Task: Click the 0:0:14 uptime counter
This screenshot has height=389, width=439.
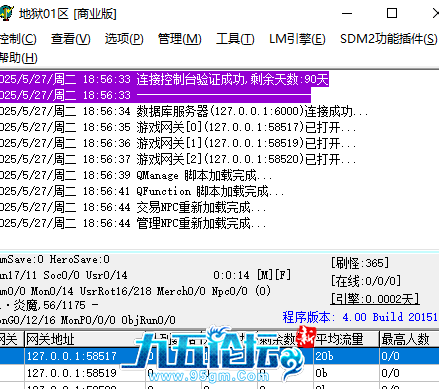Action: pos(231,275)
